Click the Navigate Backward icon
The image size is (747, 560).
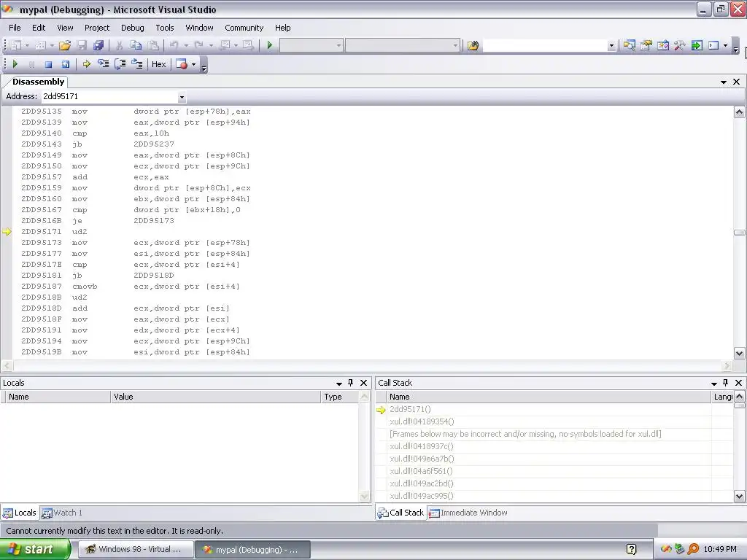225,45
